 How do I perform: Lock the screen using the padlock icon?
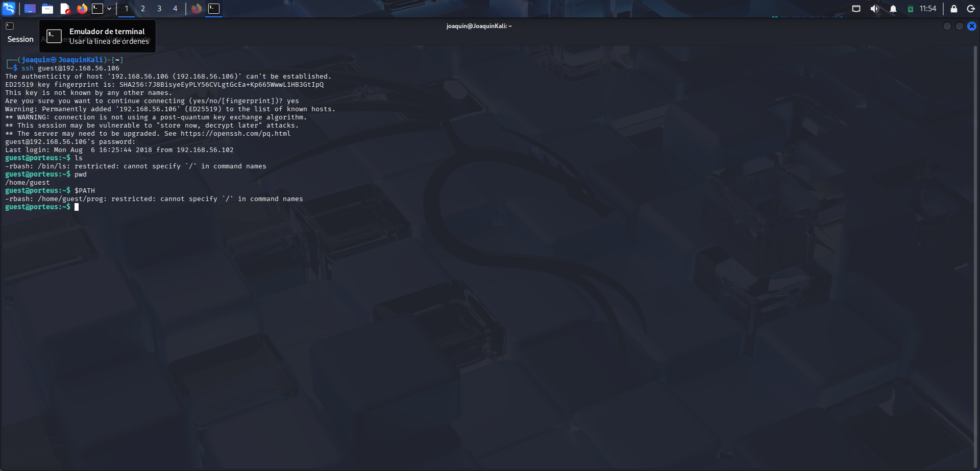(x=952, y=8)
